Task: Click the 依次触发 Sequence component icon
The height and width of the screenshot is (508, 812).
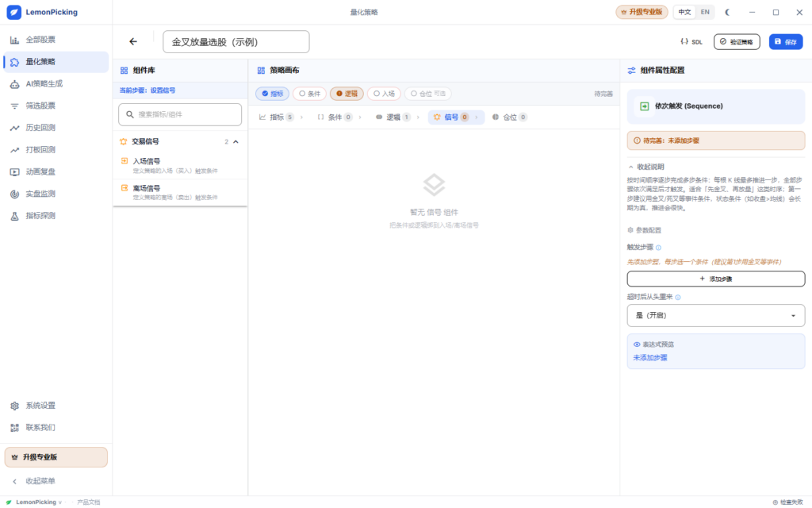Action: (644, 106)
